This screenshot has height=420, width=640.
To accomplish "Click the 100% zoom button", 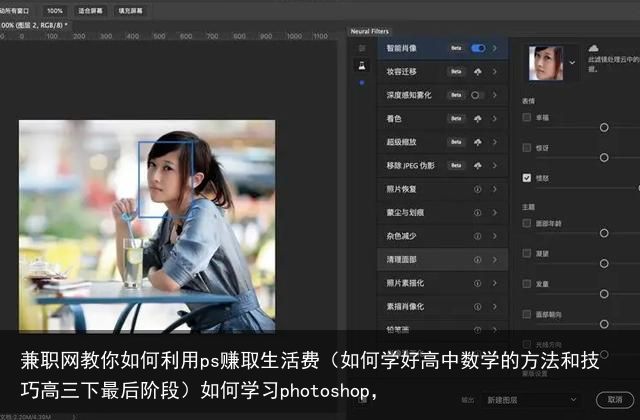I will 55,11.
